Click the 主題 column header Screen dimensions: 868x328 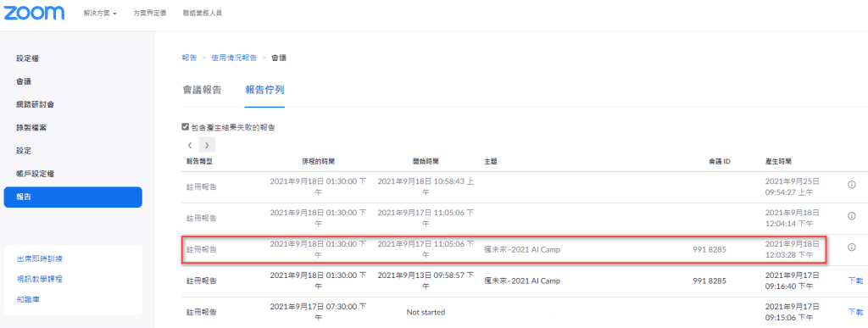491,162
